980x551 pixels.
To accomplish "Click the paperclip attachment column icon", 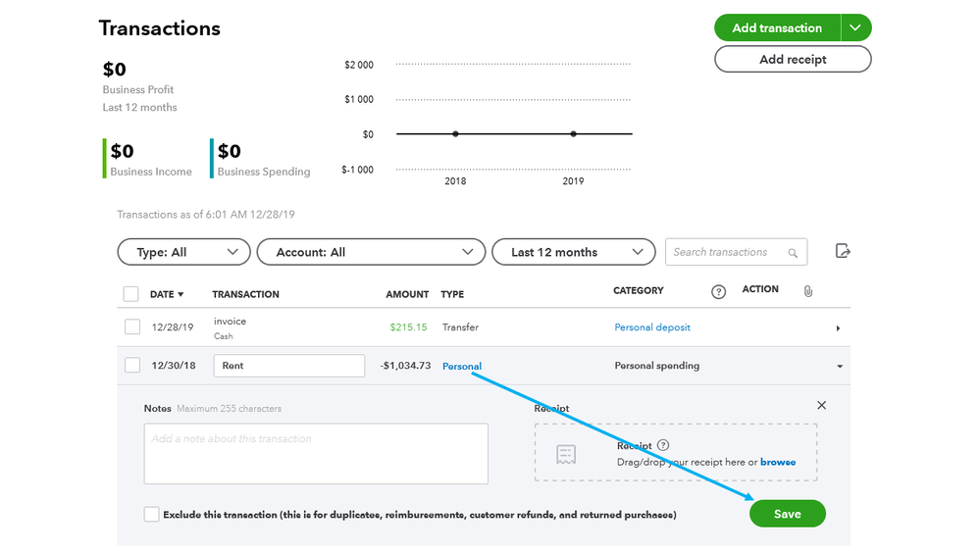I will pos(807,291).
